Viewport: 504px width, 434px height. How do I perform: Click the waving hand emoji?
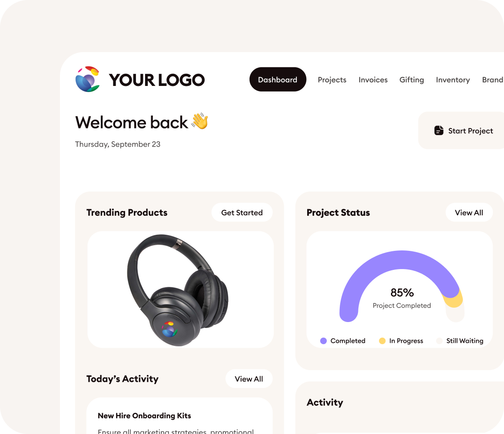[200, 122]
